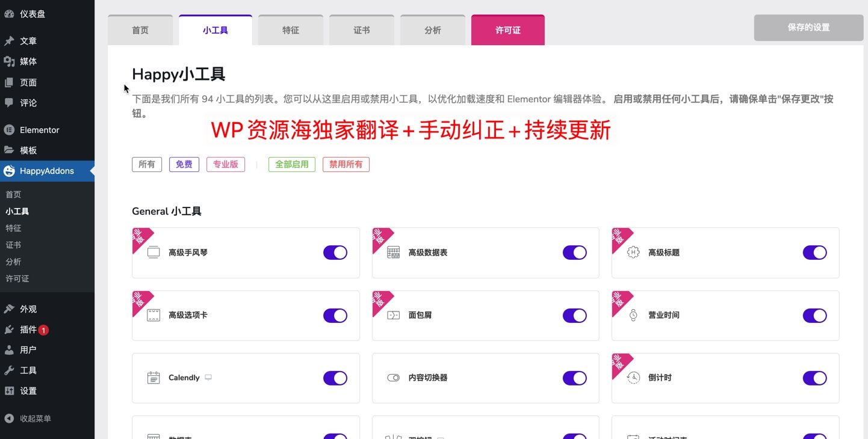Viewport: 868px width, 439px height.
Task: Click the 评论 comment bubble icon
Action: tap(9, 103)
